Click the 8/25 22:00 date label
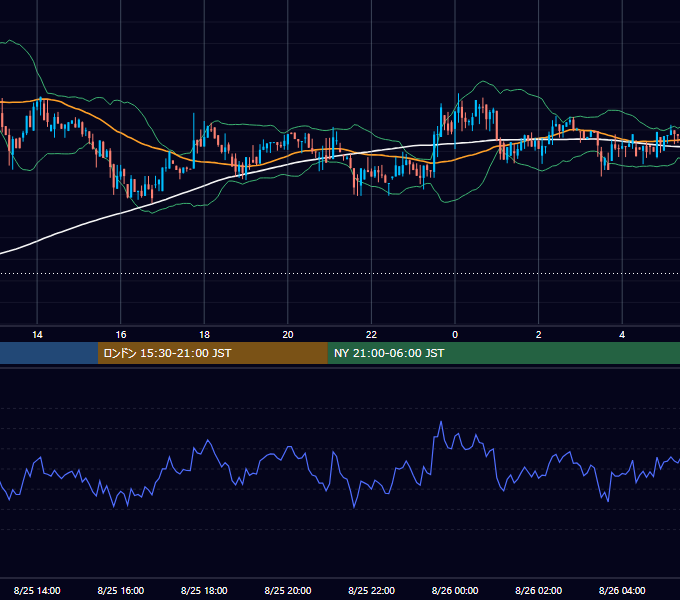This screenshot has width=680, height=600. tap(371, 590)
